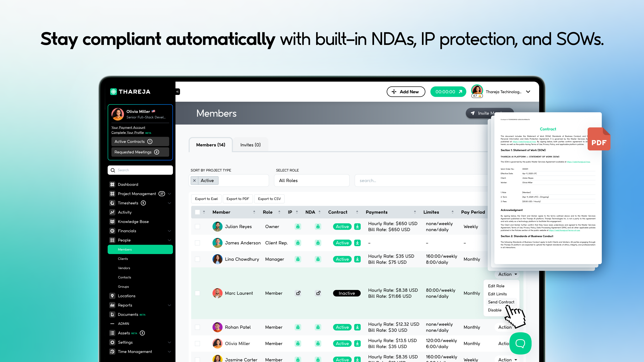Tick Olivia Miller's row checkbox
Viewport: 644px width, 362px height.
tap(198, 344)
